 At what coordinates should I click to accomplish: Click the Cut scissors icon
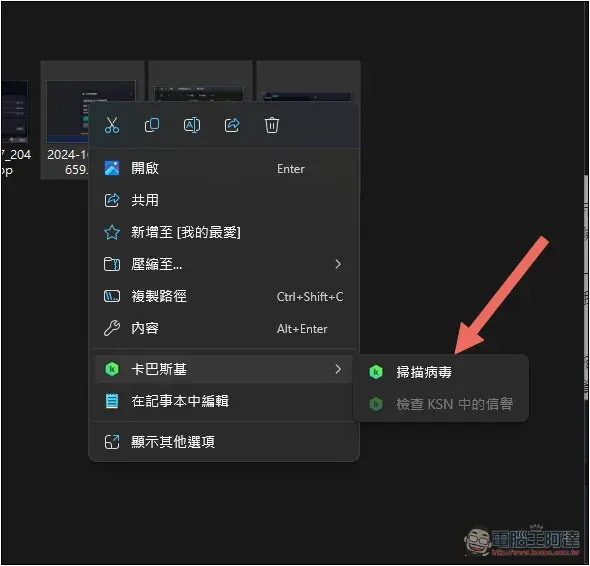[112, 125]
